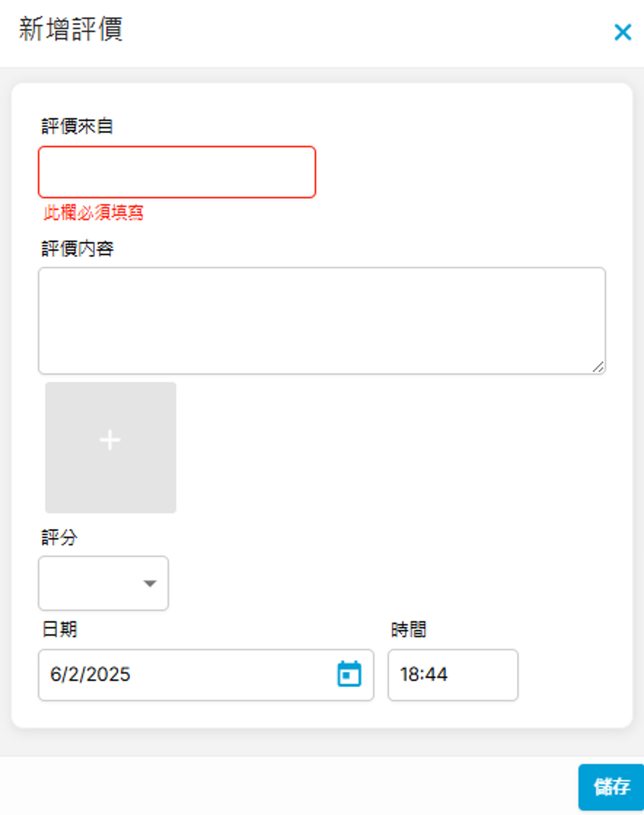Close the 新增評價 dialog with X
Viewport: 644px width, 815px height.
pos(622,32)
